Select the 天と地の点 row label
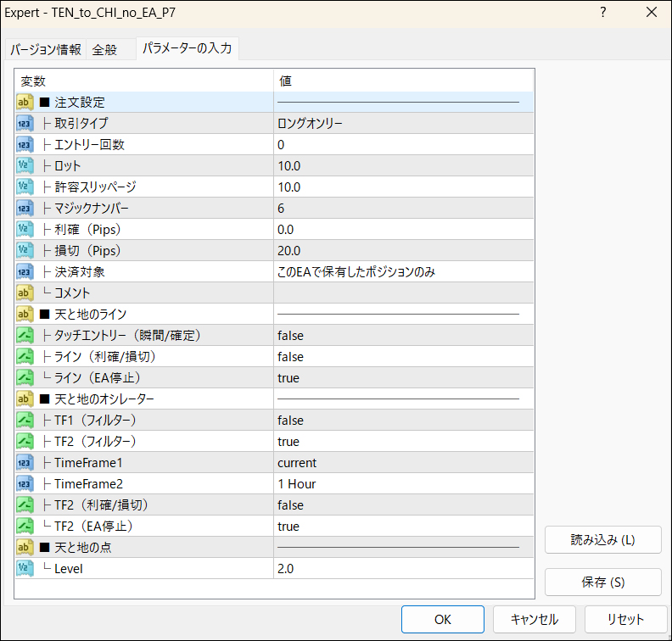This screenshot has width=672, height=641. [82, 547]
